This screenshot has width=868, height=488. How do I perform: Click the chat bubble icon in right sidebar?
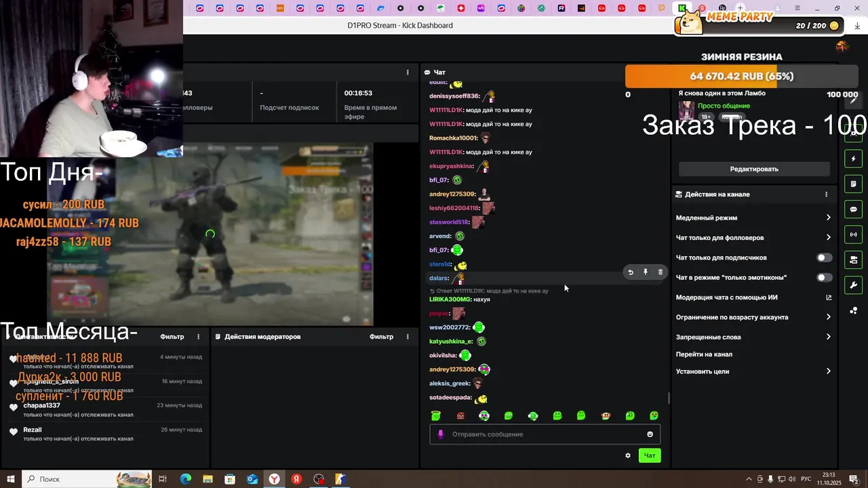[x=854, y=209]
